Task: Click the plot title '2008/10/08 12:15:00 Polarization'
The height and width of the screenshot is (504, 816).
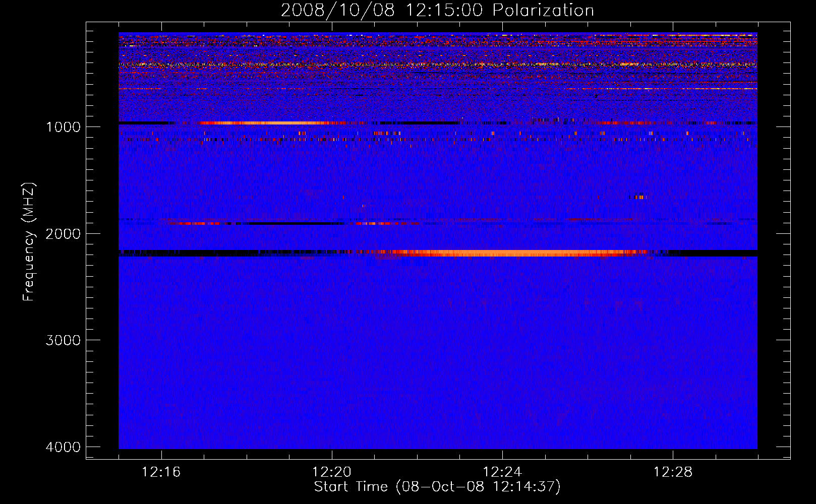Action: pyautogui.click(x=437, y=10)
